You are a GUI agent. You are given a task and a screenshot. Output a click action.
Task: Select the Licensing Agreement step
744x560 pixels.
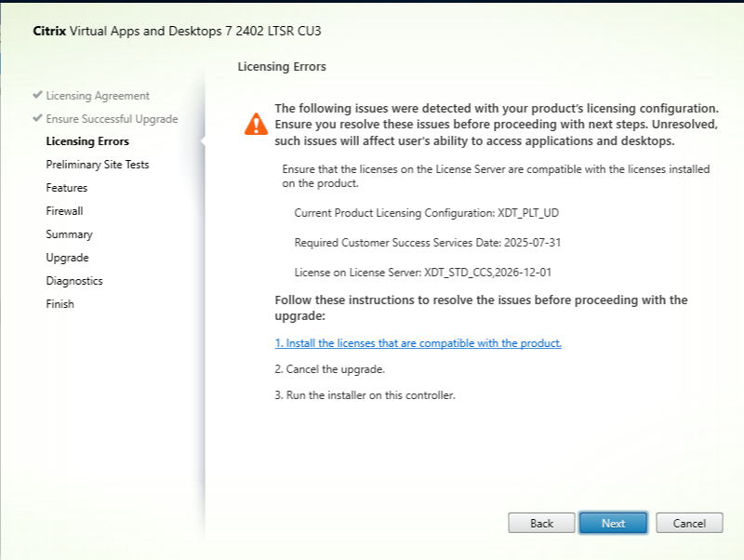click(x=98, y=96)
